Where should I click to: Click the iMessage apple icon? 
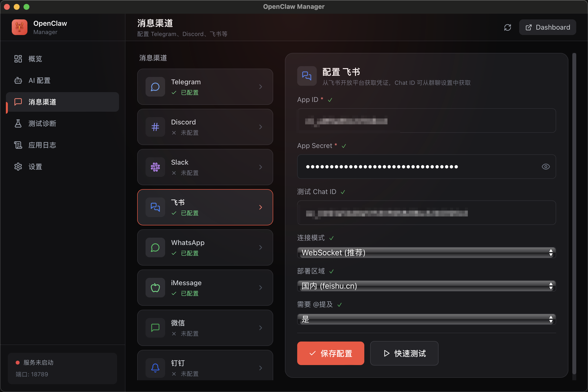click(x=155, y=288)
